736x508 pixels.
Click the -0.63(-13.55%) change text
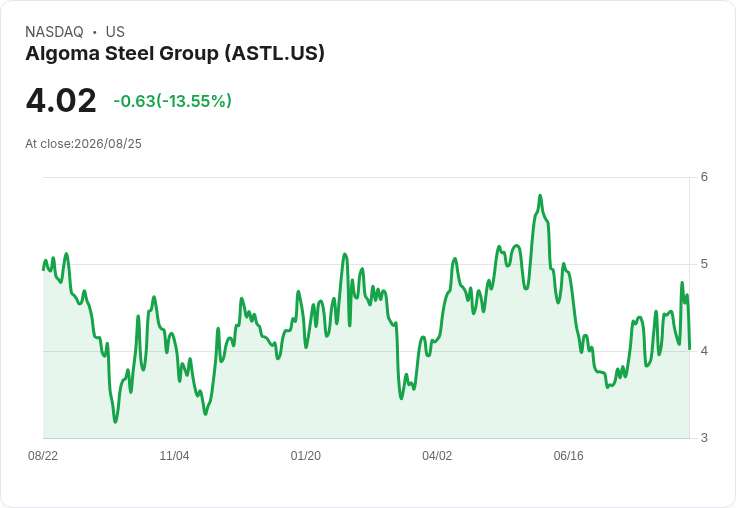(173, 101)
